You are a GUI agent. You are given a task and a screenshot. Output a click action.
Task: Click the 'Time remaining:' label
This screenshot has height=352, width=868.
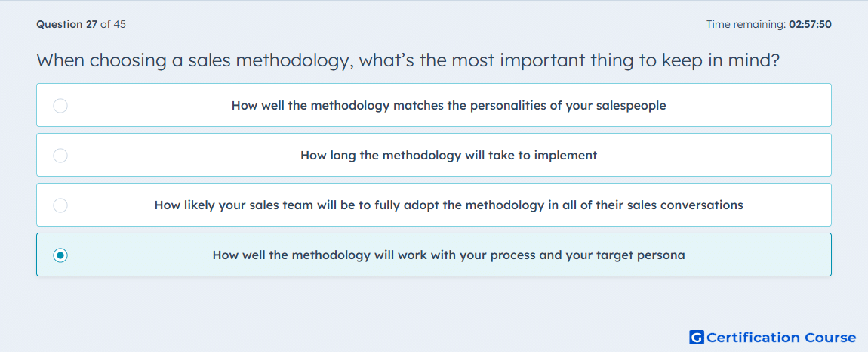[x=744, y=24]
